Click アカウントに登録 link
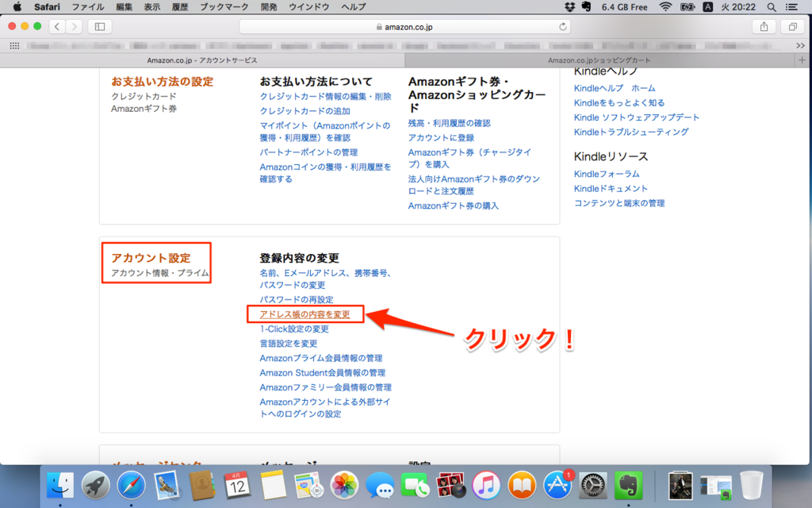Image resolution: width=812 pixels, height=508 pixels. 441,137
